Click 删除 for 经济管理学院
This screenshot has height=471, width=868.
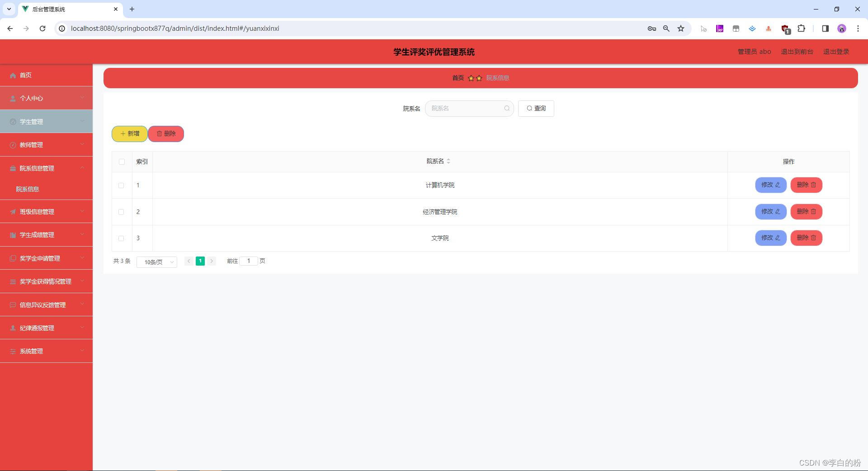[807, 212]
